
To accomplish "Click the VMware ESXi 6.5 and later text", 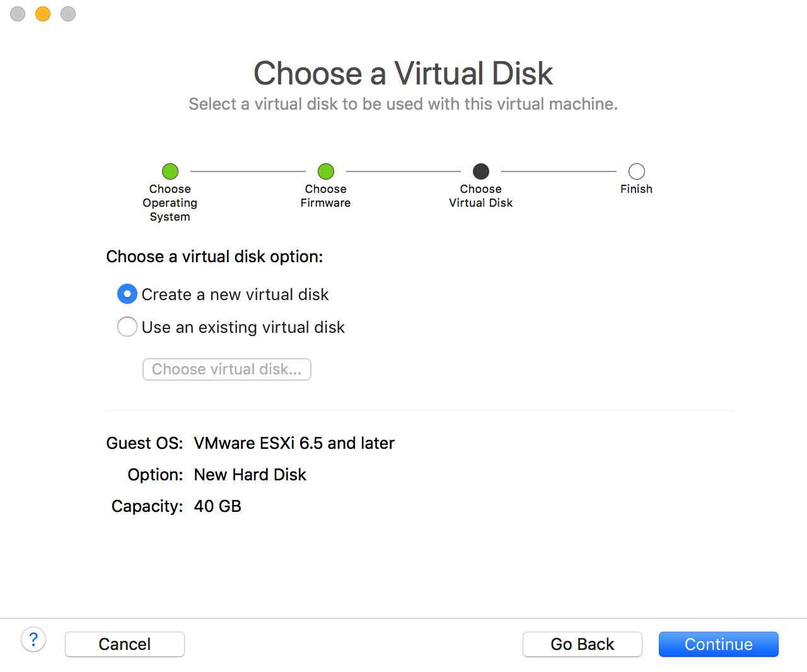I will tap(294, 443).
